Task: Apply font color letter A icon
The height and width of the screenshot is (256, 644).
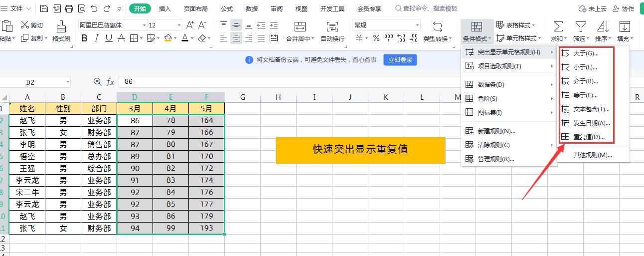Action: (x=185, y=38)
